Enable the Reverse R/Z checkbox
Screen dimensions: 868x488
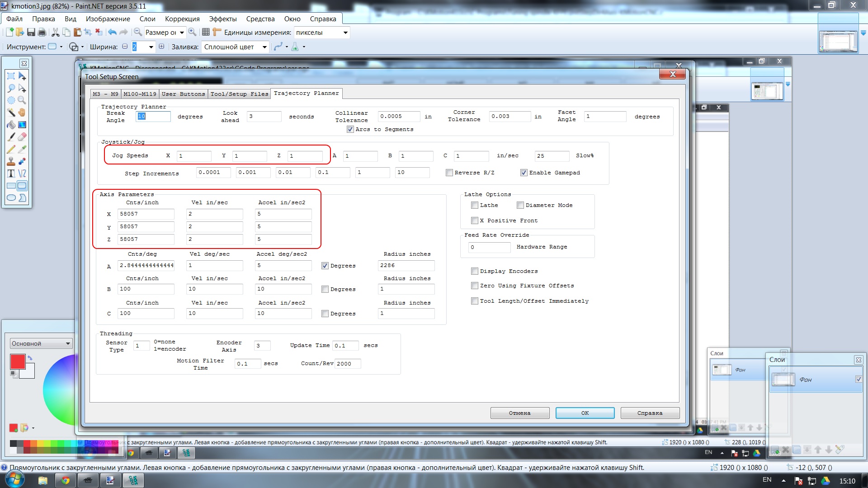(449, 173)
